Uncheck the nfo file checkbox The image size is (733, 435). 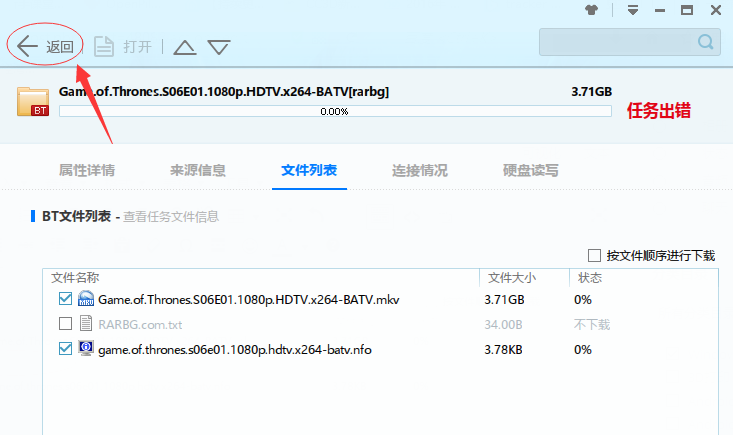click(x=66, y=349)
